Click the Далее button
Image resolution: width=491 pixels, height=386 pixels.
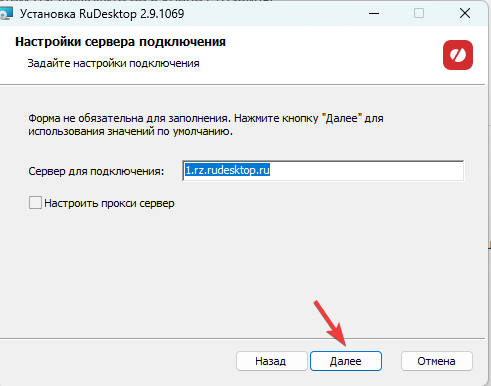point(346,361)
